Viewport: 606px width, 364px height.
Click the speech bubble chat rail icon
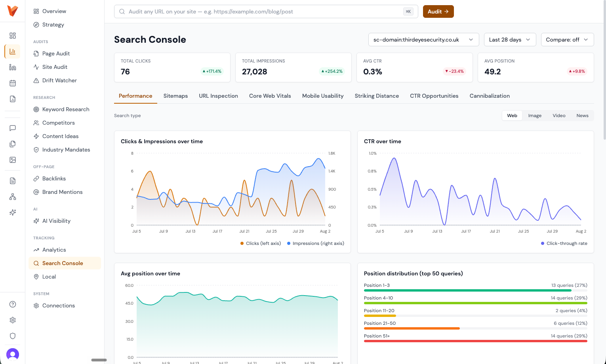13,128
